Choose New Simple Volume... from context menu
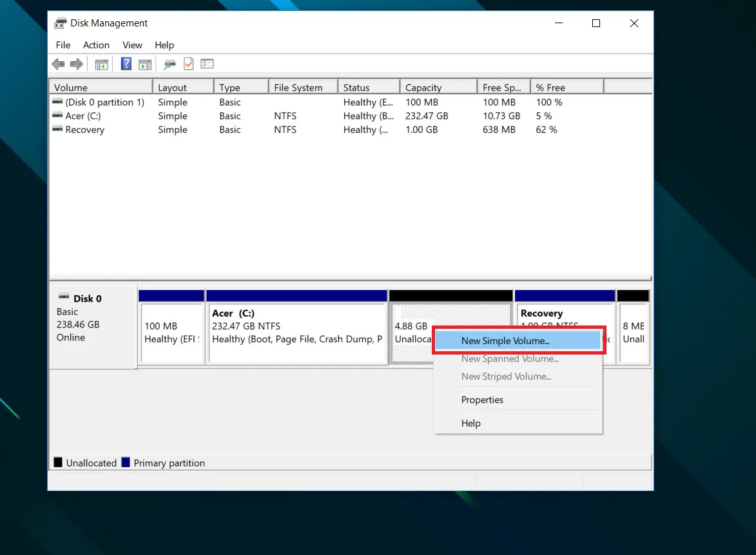This screenshot has height=555, width=756. (518, 340)
